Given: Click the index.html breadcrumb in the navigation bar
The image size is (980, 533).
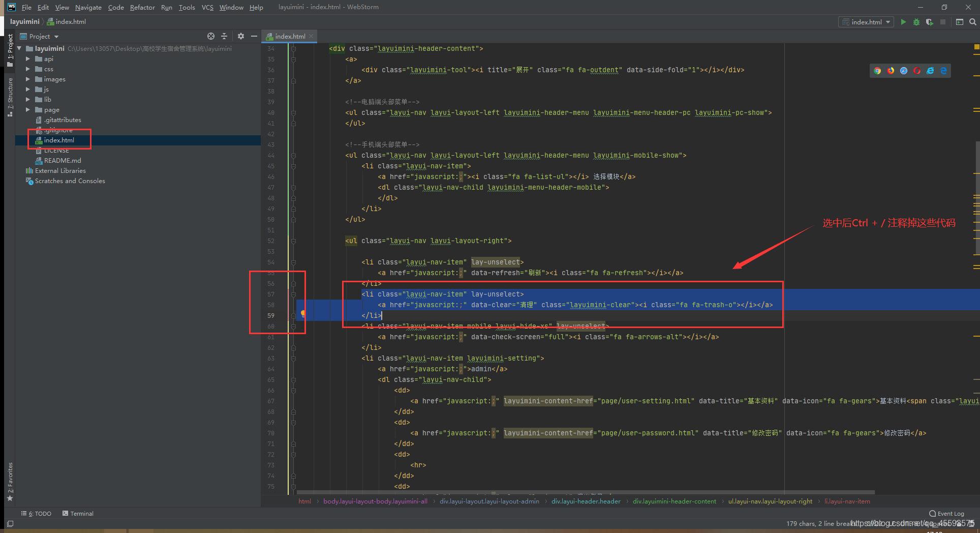Looking at the screenshot, I should [x=67, y=22].
